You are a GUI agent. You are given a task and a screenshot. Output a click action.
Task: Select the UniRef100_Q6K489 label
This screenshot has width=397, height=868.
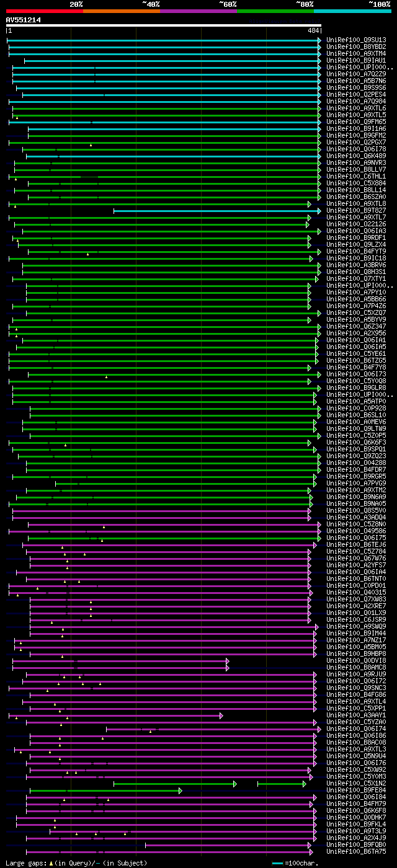(356, 156)
